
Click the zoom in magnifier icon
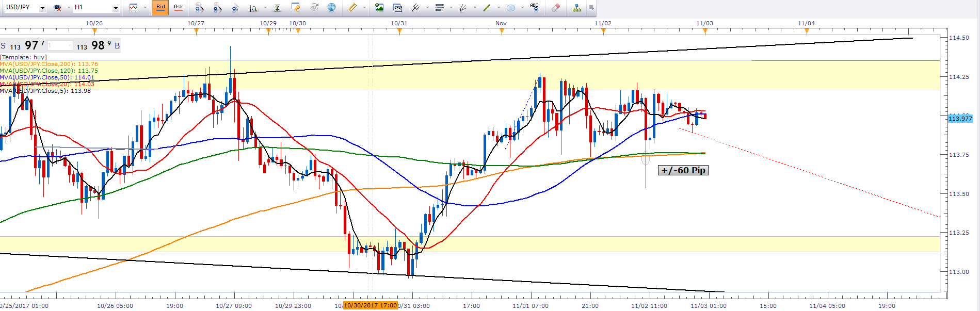coord(199,7)
